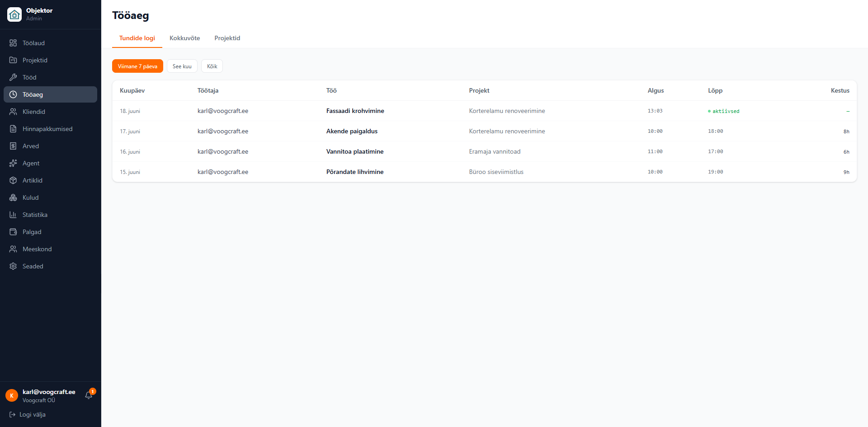Click the Tööd wrench icon
This screenshot has width=868, height=427.
13,77
